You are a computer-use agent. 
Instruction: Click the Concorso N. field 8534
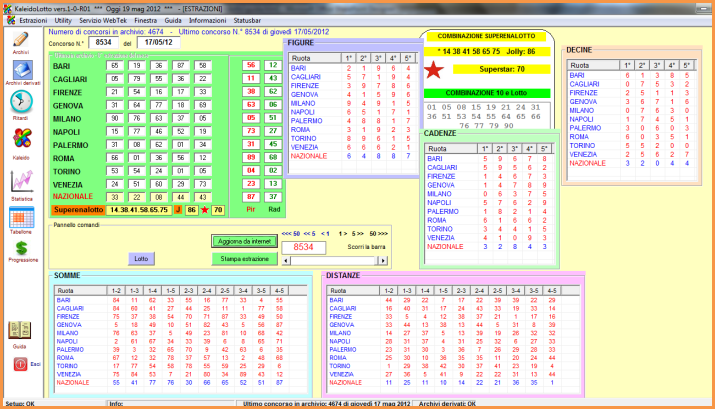click(x=104, y=42)
